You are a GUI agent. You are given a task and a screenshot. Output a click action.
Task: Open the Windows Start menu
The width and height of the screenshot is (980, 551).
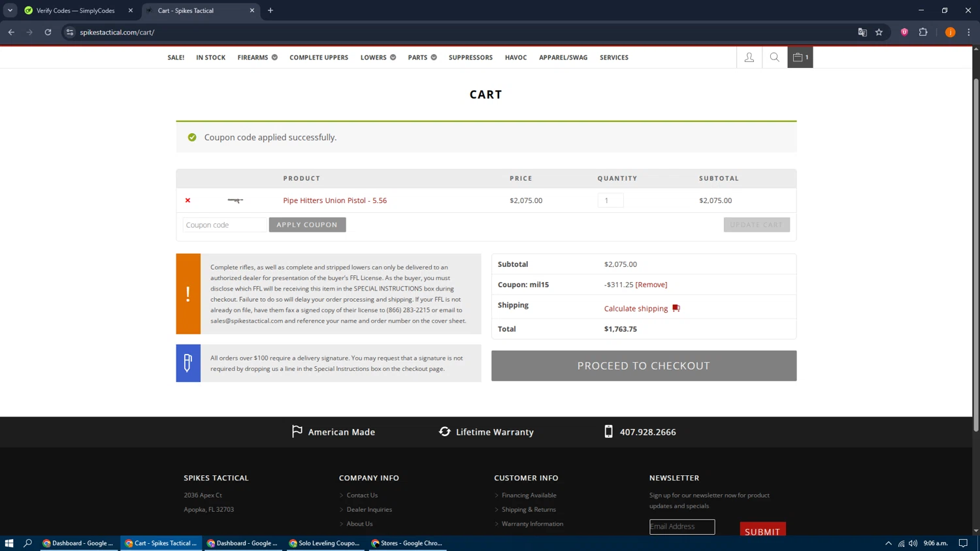[x=9, y=543]
